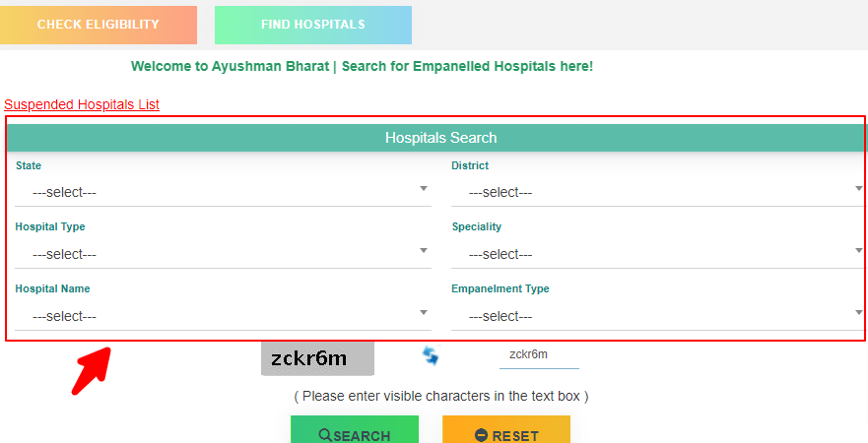
Task: Click the captcha image showing zckr6m
Action: coord(317,358)
